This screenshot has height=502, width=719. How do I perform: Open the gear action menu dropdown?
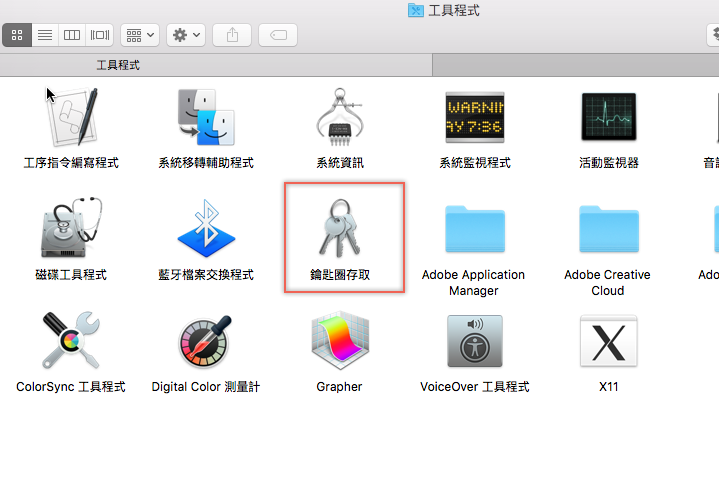[186, 35]
